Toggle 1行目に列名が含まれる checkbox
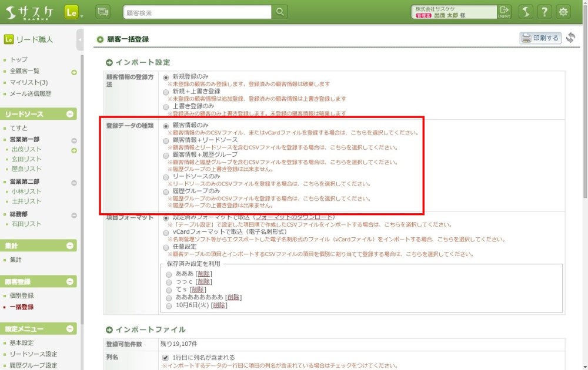This screenshot has width=588, height=370. (166, 358)
